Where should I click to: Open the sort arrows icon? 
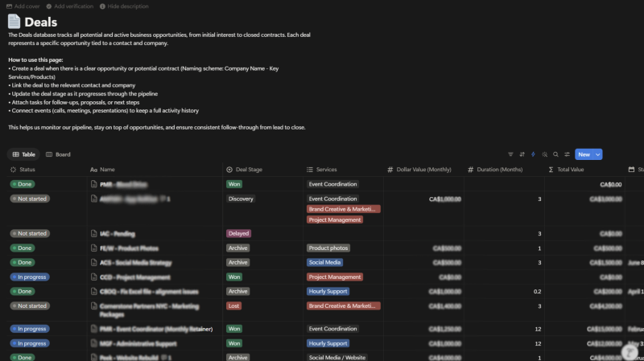click(522, 154)
